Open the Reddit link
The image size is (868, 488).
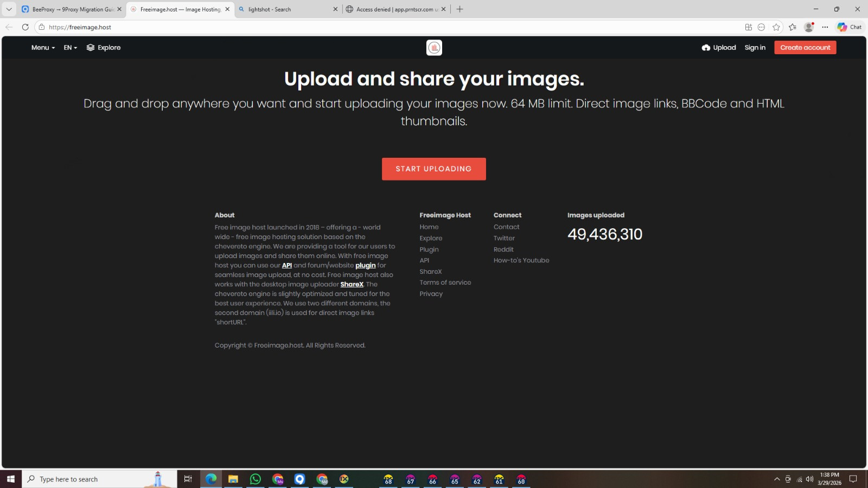(503, 249)
